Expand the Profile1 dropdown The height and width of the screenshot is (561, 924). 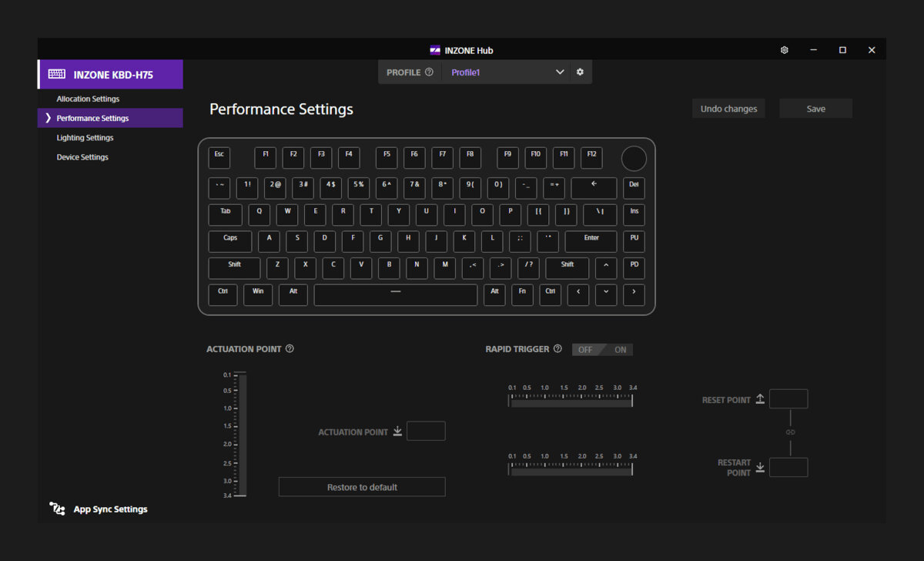[560, 72]
